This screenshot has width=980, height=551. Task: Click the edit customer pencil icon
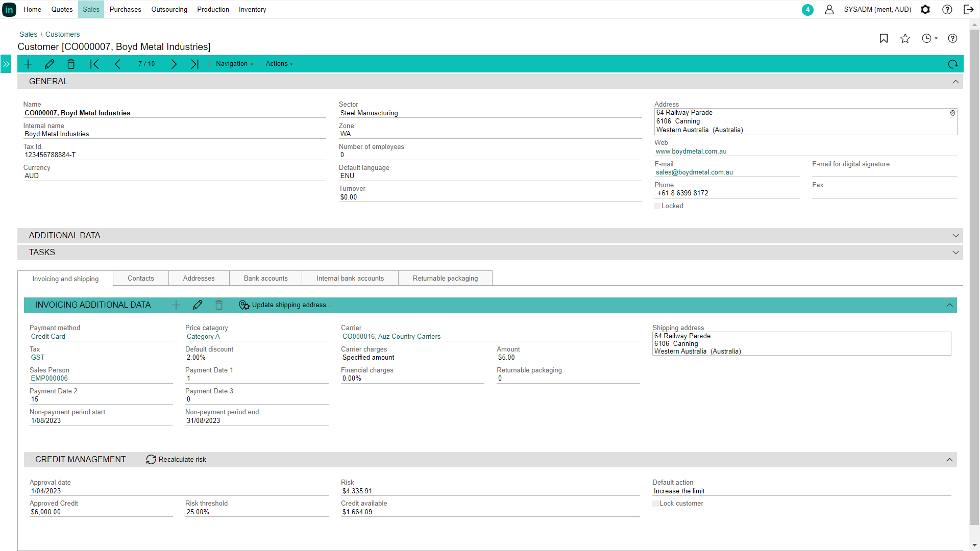50,64
